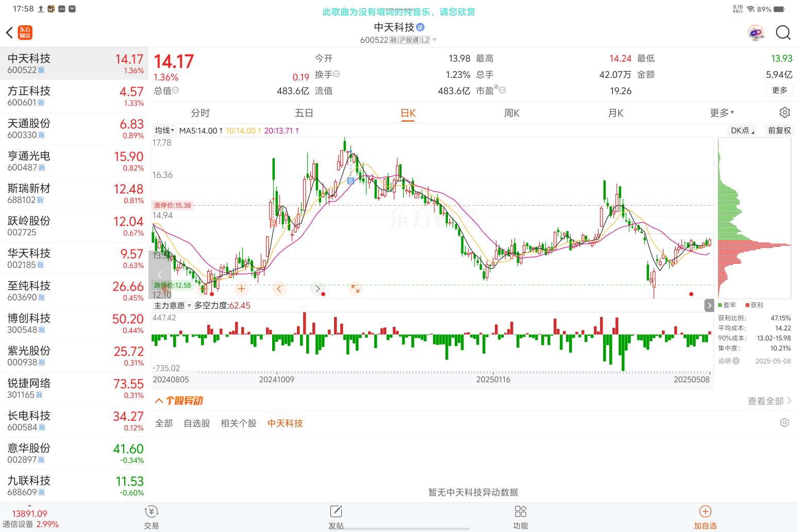Select the 日K chart tab
Image resolution: width=798 pixels, height=532 pixels.
click(x=408, y=113)
